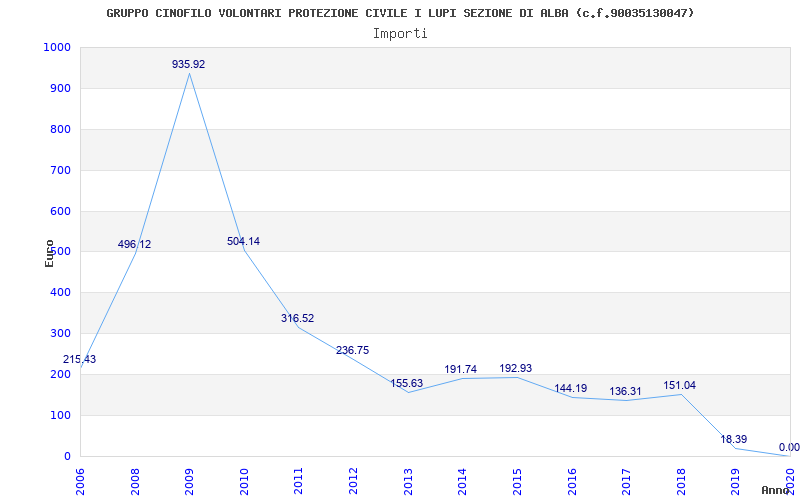Image resolution: width=800 pixels, height=500 pixels.
Task: Click the 900 y-axis tick label
Action: (x=60, y=88)
